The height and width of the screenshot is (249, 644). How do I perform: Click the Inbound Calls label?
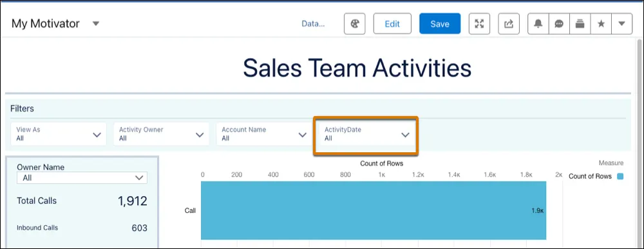(x=37, y=228)
